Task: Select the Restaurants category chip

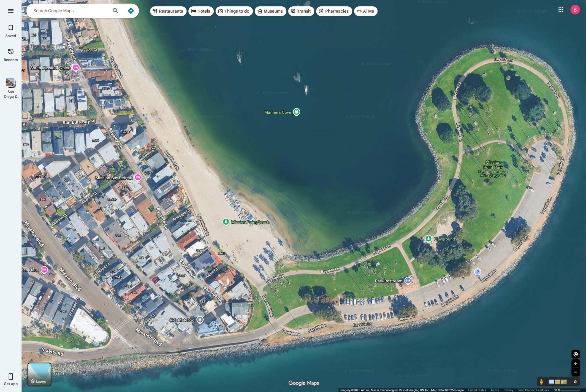Action: click(168, 11)
